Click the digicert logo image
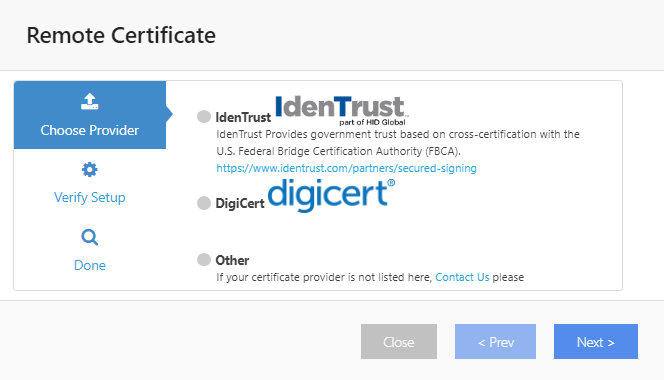Viewport: 664px width, 380px height. point(332,195)
